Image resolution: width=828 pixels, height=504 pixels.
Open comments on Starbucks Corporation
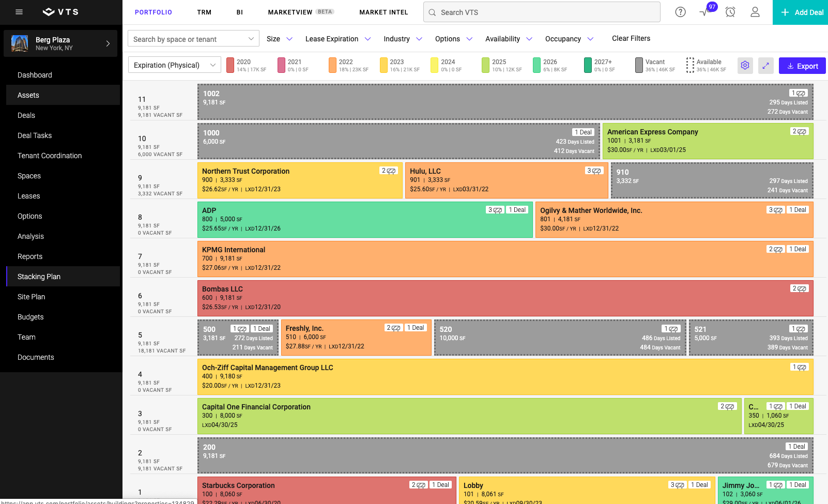point(419,485)
